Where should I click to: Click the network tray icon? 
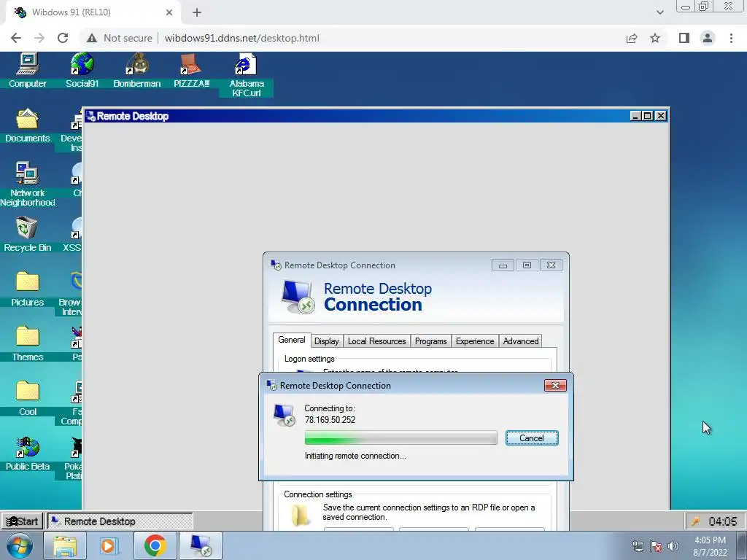click(x=638, y=546)
